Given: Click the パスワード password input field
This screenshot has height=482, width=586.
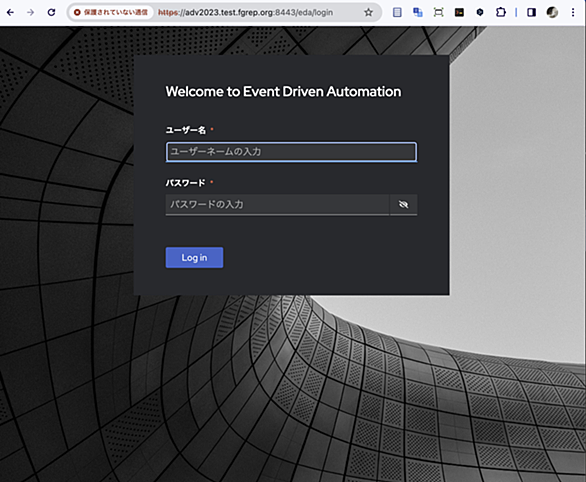Looking at the screenshot, I should [x=277, y=204].
